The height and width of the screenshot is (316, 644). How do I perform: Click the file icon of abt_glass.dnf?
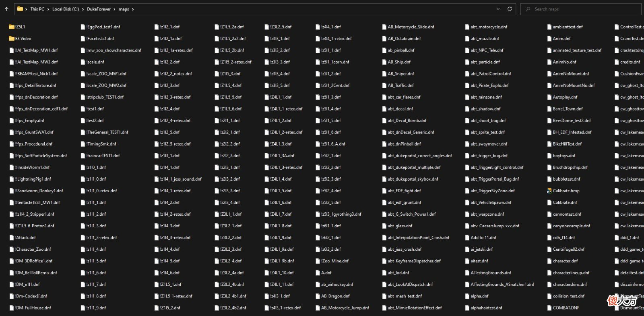[384, 226]
